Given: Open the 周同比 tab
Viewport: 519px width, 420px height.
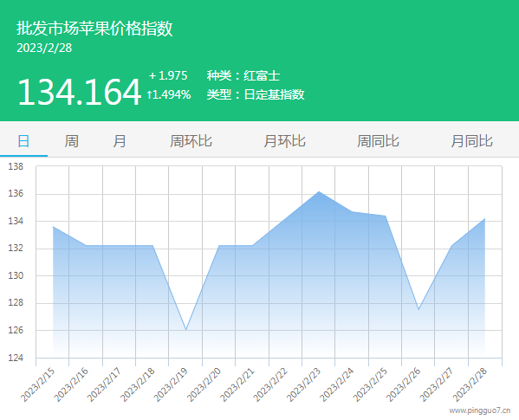Looking at the screenshot, I should (x=378, y=141).
